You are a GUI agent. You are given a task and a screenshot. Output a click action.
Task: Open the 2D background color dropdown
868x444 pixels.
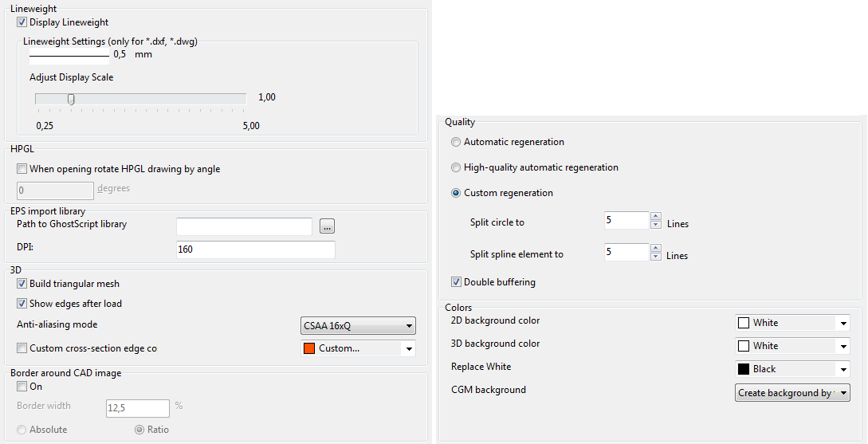coord(792,323)
